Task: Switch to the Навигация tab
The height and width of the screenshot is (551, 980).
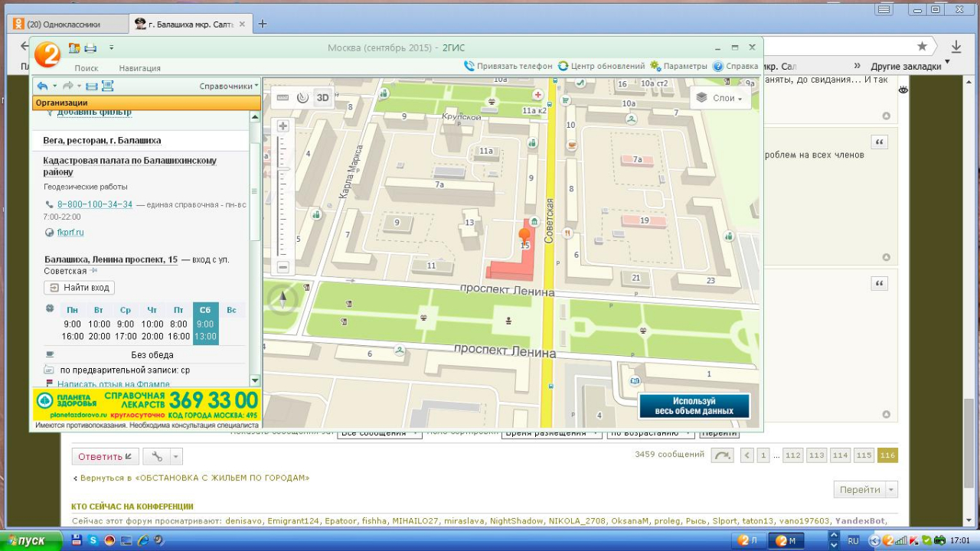Action: [x=139, y=68]
